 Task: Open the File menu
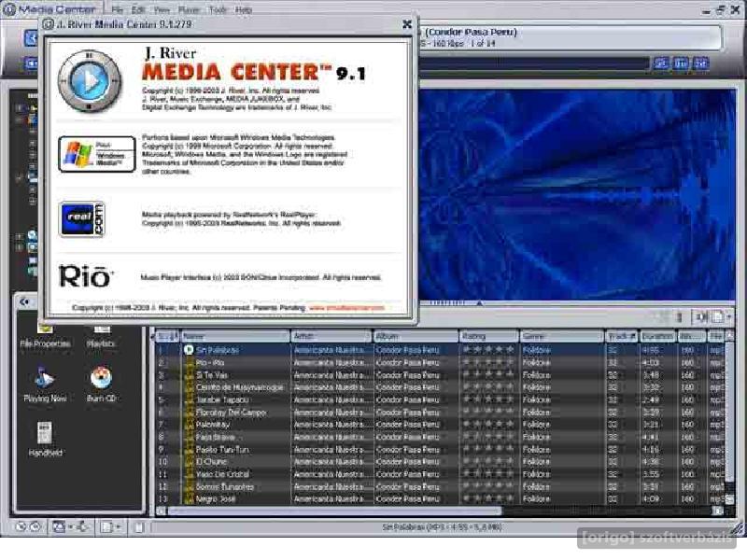click(x=118, y=9)
